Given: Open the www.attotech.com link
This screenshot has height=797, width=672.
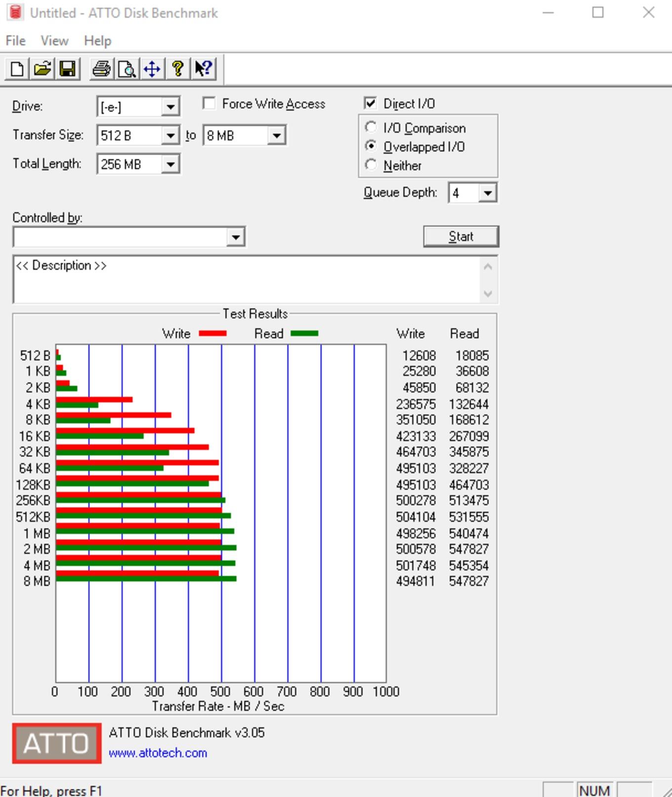Looking at the screenshot, I should pos(158,753).
